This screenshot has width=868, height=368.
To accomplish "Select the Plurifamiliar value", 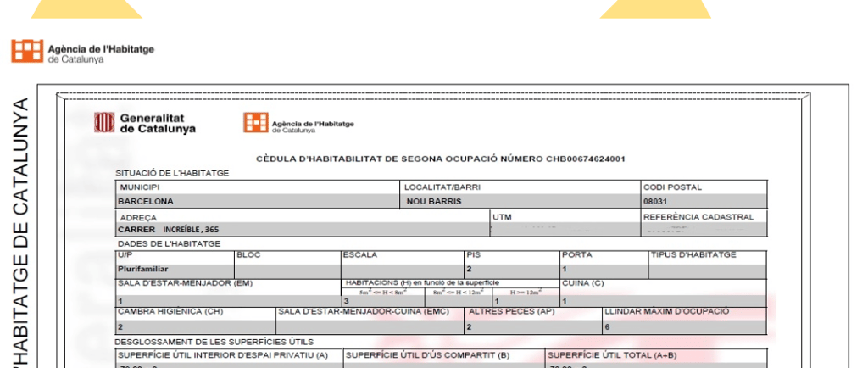I will point(142,269).
